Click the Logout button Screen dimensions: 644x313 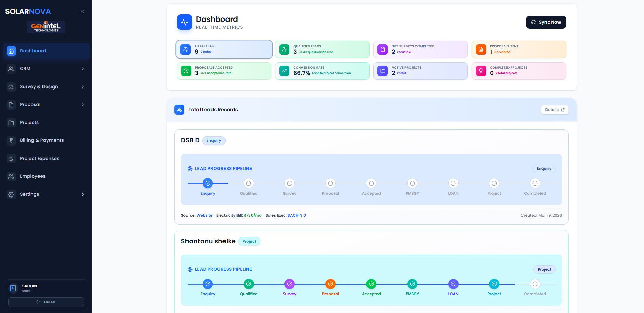point(46,302)
